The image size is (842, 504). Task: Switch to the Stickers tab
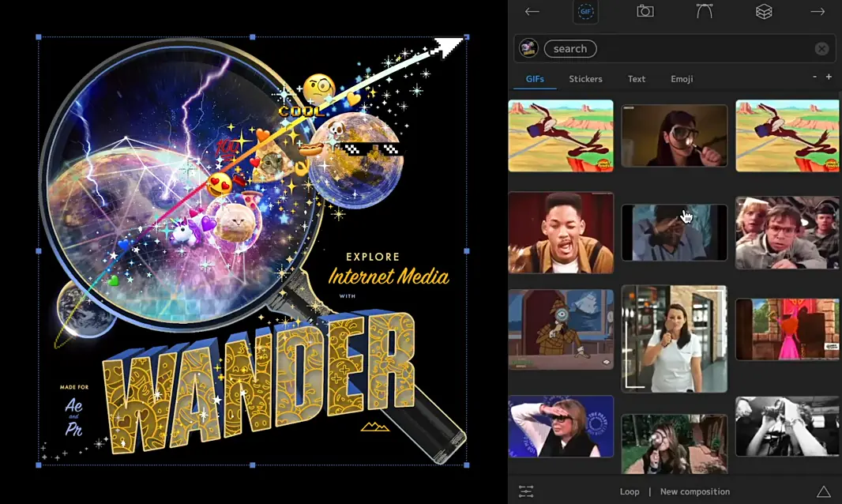(x=585, y=79)
